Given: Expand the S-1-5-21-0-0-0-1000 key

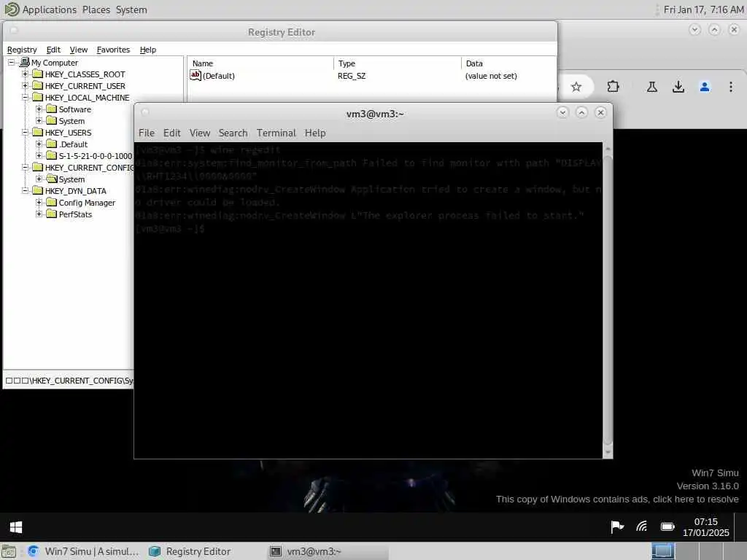Looking at the screenshot, I should pyautogui.click(x=39, y=156).
